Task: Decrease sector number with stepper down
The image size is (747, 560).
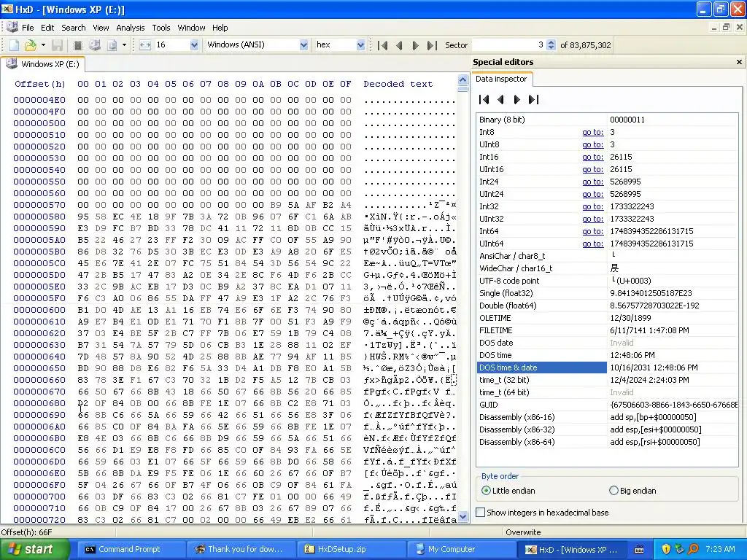Action: pyautogui.click(x=551, y=47)
